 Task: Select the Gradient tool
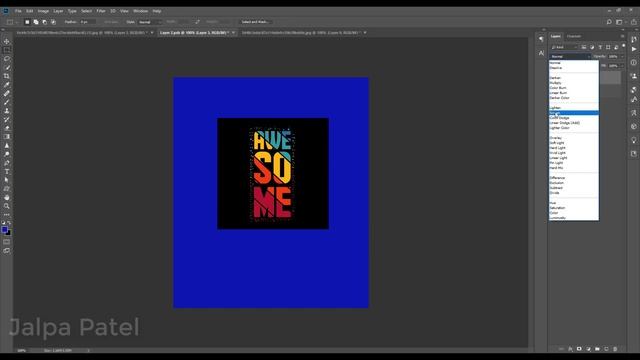click(x=7, y=137)
